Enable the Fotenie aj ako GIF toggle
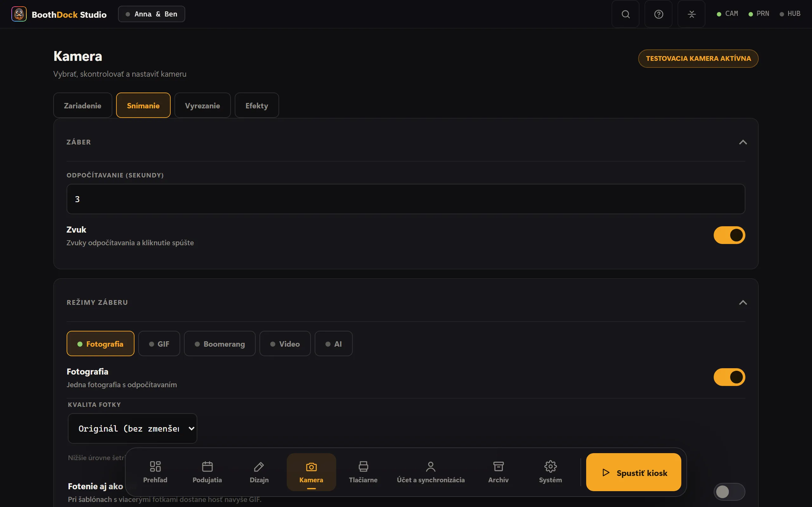The height and width of the screenshot is (507, 812). [x=729, y=491]
